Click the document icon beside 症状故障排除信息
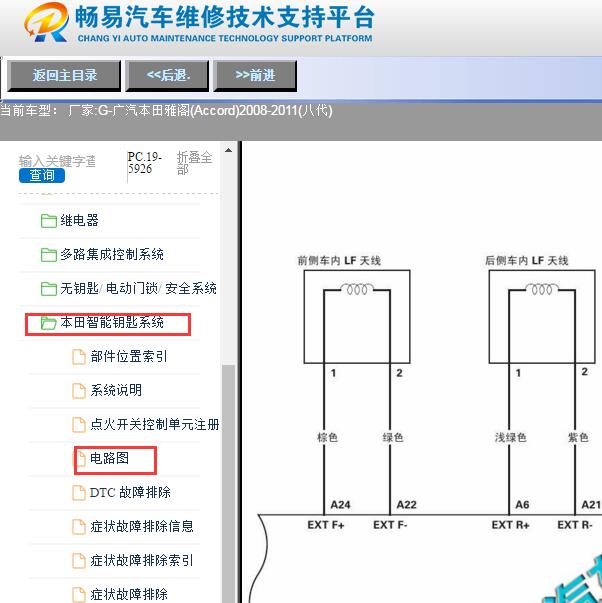Image resolution: width=602 pixels, height=603 pixels. 79,526
